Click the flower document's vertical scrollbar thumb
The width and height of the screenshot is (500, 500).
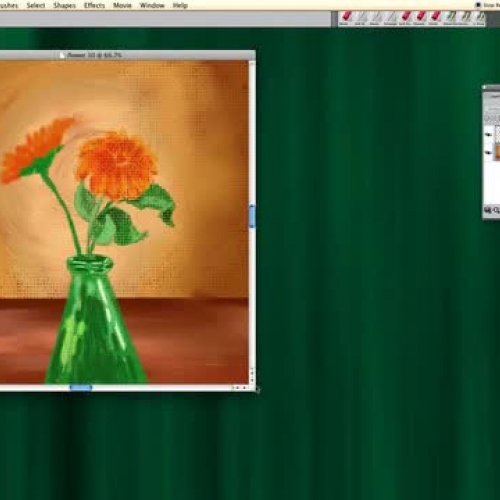[x=252, y=216]
